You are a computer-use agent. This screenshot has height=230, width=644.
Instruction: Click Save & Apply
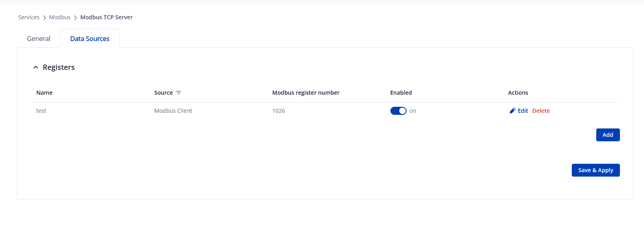pos(595,170)
